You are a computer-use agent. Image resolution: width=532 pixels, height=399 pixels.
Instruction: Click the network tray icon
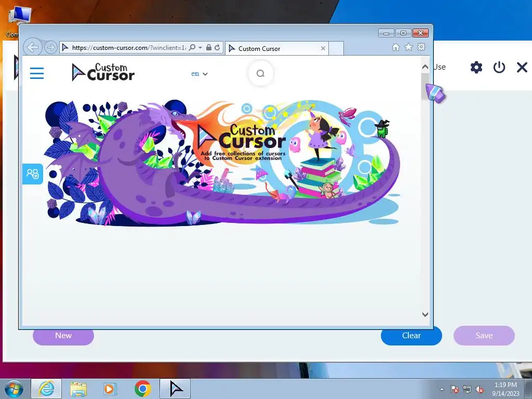[467, 389]
